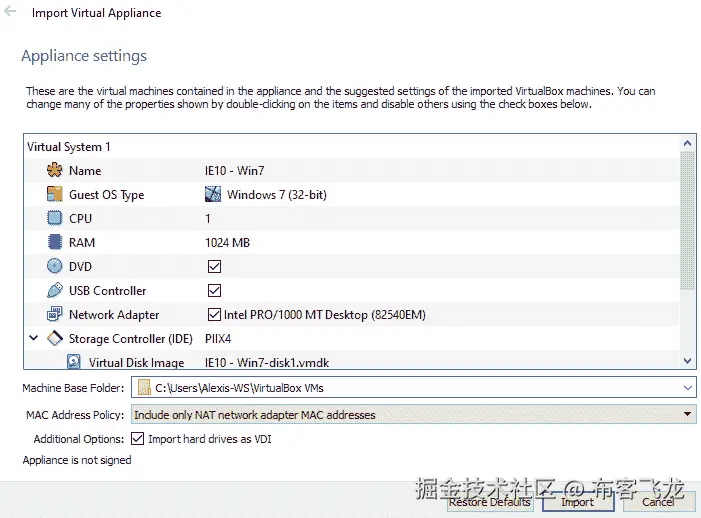The height and width of the screenshot is (518, 701).
Task: Select the Virtual System 1 row
Action: point(352,147)
